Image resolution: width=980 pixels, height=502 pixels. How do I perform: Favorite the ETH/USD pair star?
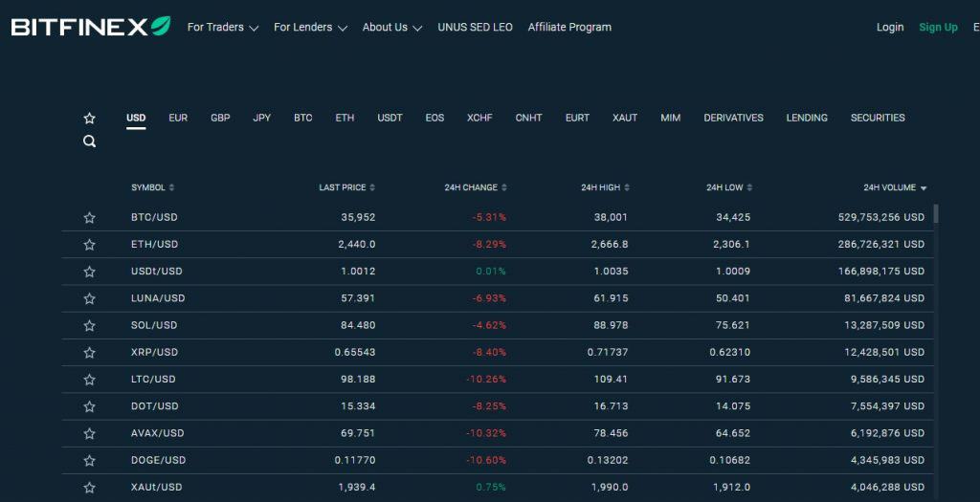click(89, 244)
